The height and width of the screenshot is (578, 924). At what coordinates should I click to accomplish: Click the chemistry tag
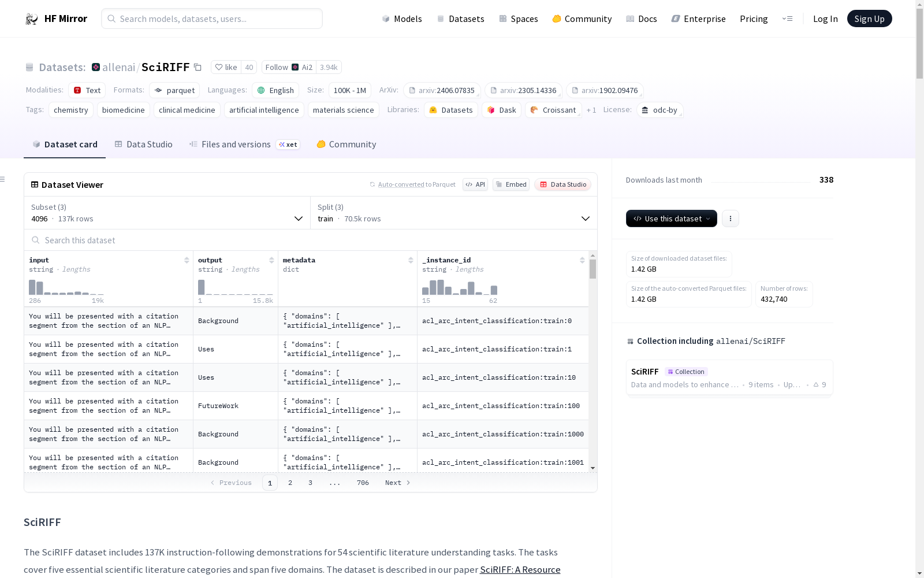71,110
